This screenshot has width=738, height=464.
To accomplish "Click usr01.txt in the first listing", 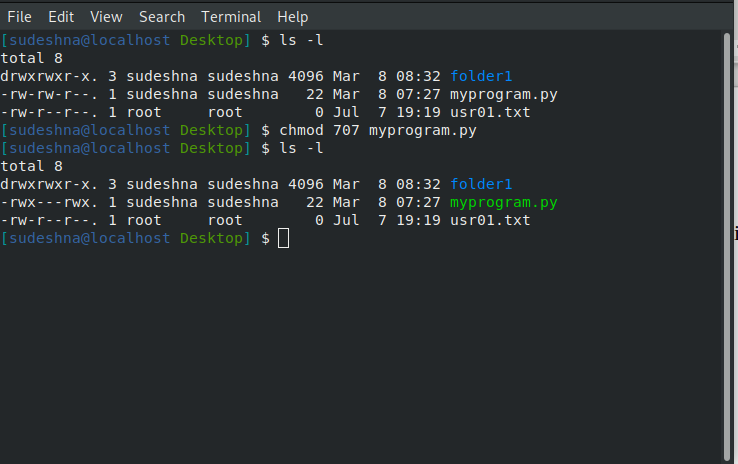I will [x=490, y=112].
